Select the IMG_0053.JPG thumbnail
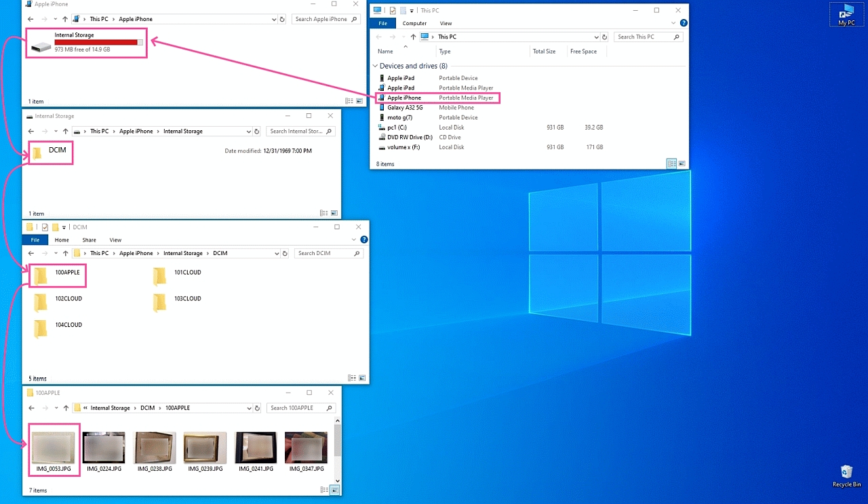Viewport: 868px width, 504px height. click(x=54, y=452)
